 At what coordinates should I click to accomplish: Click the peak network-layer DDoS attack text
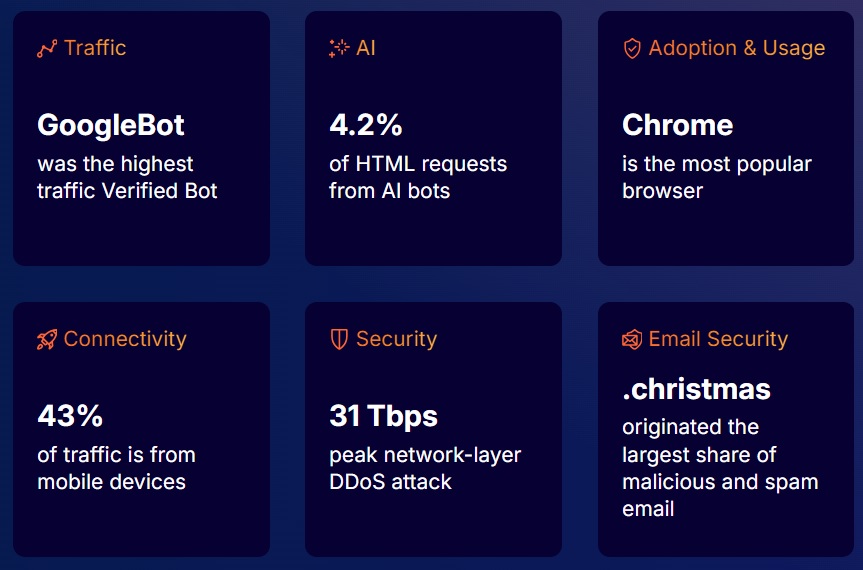point(425,468)
